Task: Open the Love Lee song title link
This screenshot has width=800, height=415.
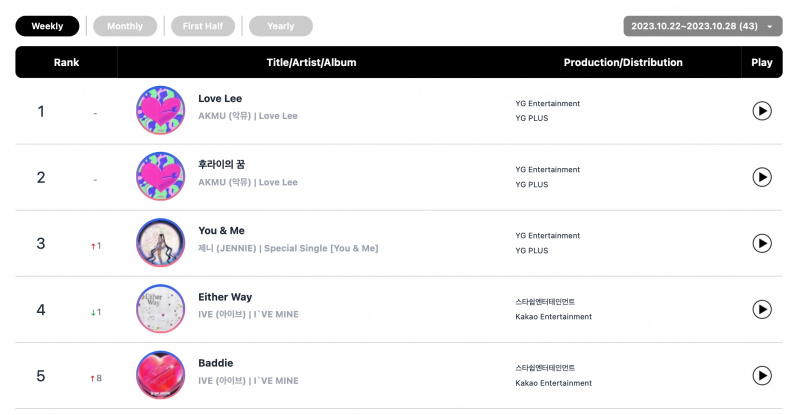Action: pyautogui.click(x=220, y=99)
